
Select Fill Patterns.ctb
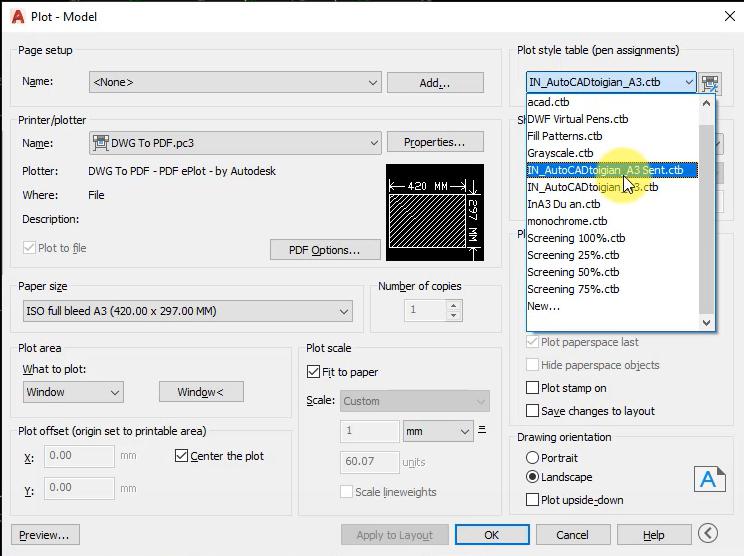click(612, 136)
